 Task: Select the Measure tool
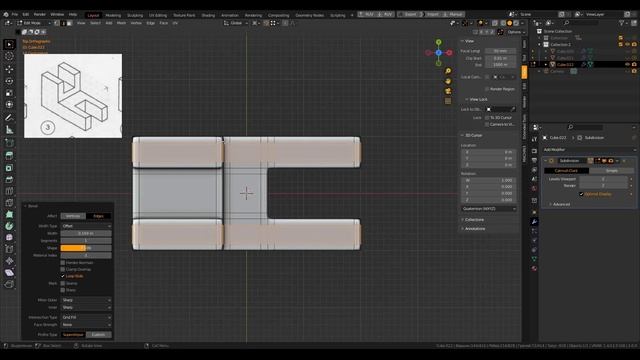tap(9, 130)
